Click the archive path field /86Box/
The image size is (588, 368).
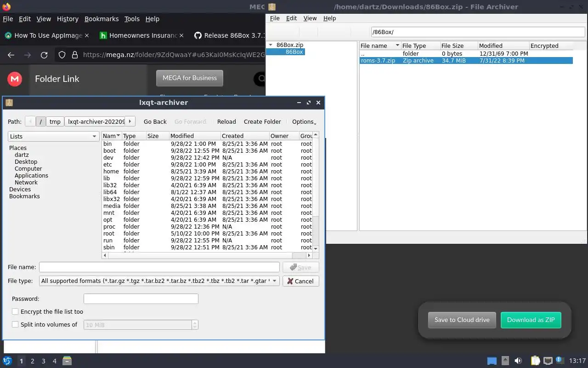pos(478,32)
